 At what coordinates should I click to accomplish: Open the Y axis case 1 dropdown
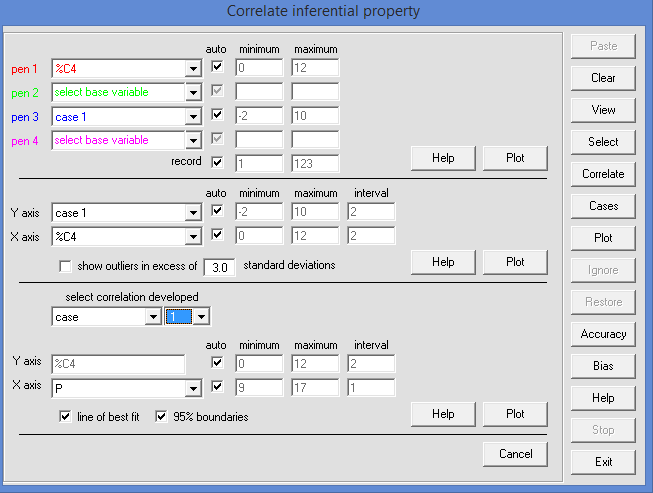coord(193,212)
